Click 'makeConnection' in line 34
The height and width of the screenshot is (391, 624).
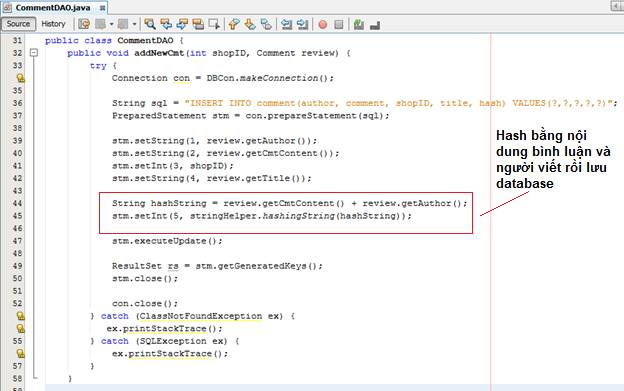tap(279, 78)
